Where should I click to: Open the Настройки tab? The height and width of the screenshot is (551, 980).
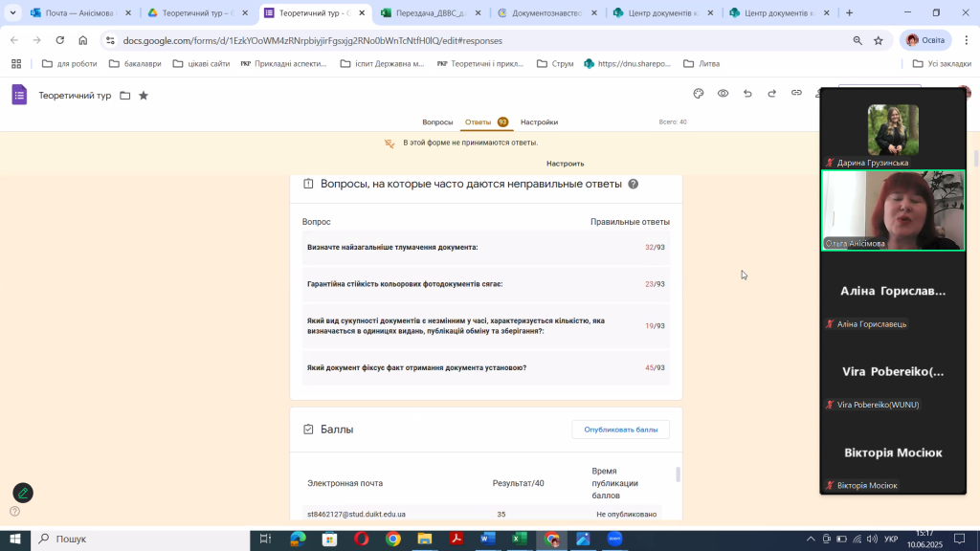pyautogui.click(x=539, y=122)
